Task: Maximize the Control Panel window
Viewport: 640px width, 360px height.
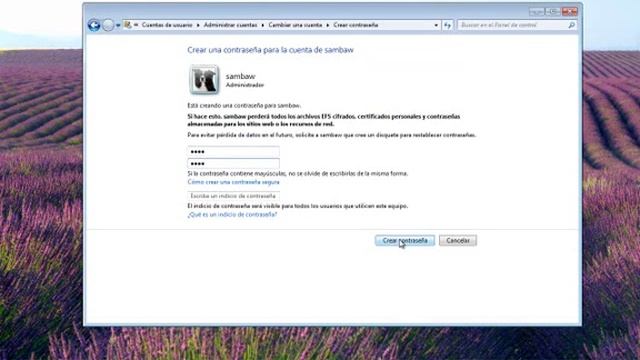Action: 553,11
